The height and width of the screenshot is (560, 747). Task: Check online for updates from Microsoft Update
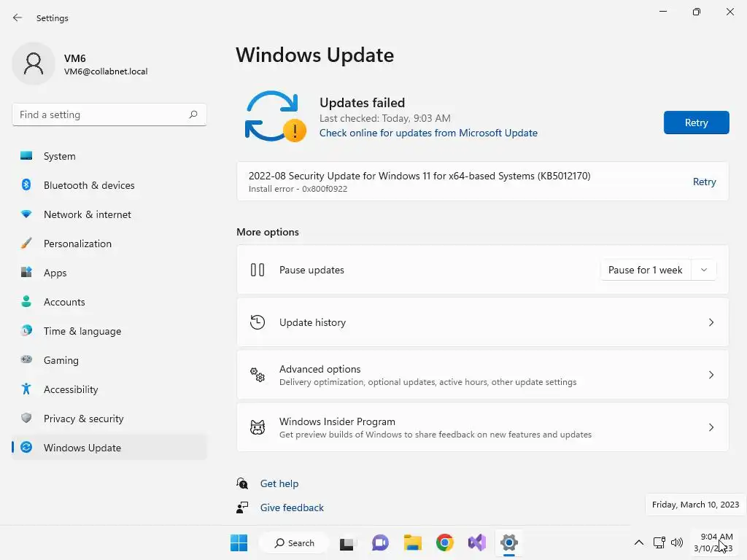coord(428,133)
